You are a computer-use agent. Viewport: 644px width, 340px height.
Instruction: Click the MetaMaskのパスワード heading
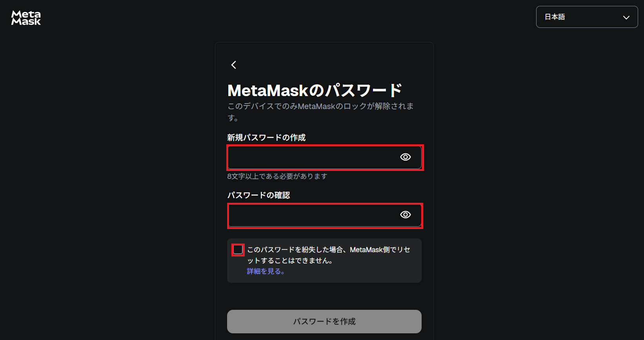[x=315, y=91]
